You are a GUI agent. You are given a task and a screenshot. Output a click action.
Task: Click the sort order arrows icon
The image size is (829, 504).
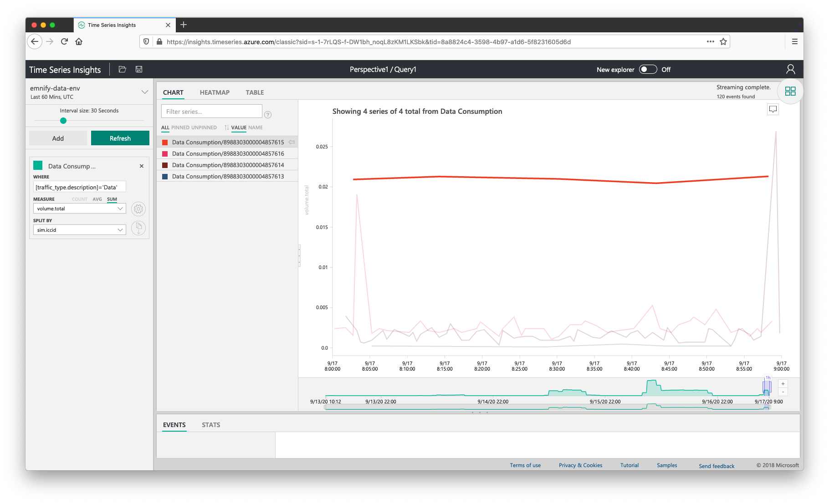(x=226, y=127)
